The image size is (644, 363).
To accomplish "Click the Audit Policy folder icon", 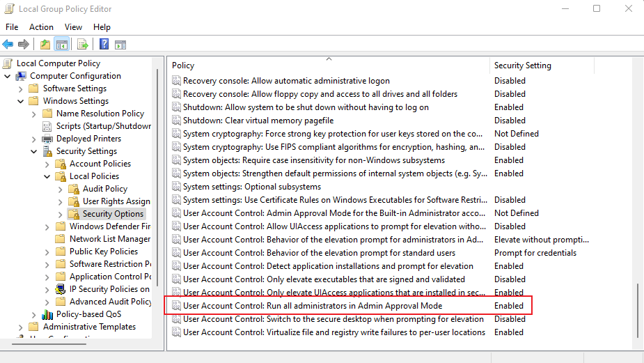I will pyautogui.click(x=74, y=189).
